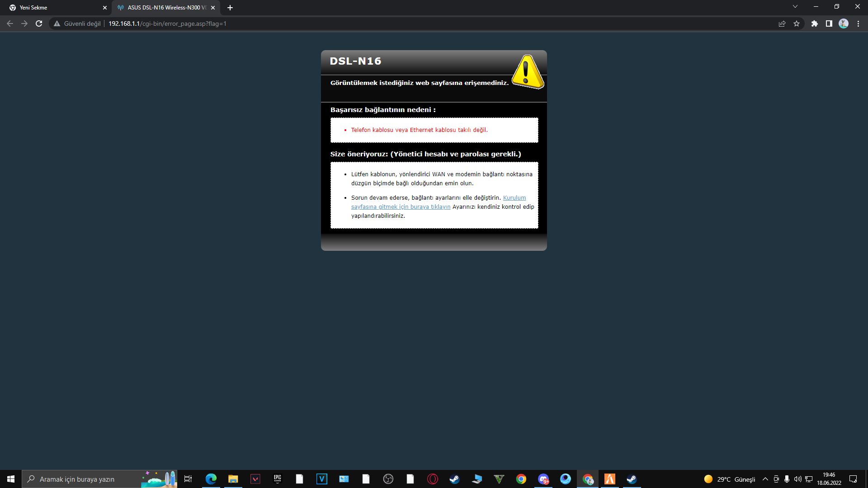868x488 pixels.
Task: Open the 'Kurulum sayfasına gitmek' setup link
Action: point(401,207)
